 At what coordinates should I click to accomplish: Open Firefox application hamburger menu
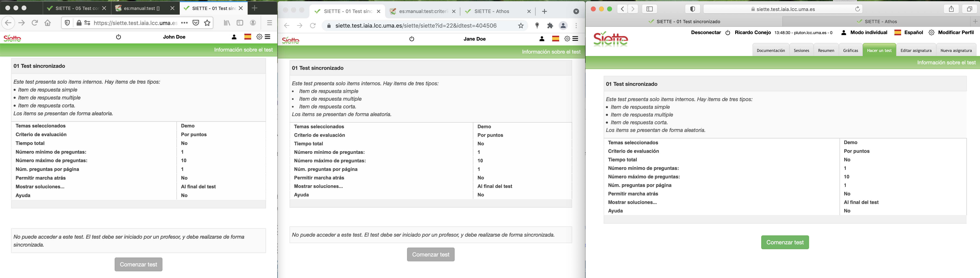pyautogui.click(x=269, y=23)
